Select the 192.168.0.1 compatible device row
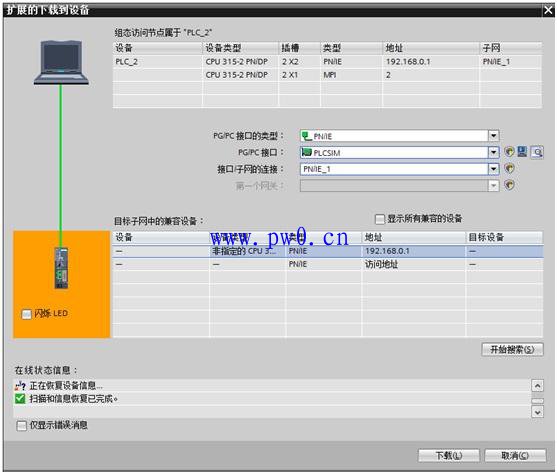557x474 pixels. tap(328, 251)
